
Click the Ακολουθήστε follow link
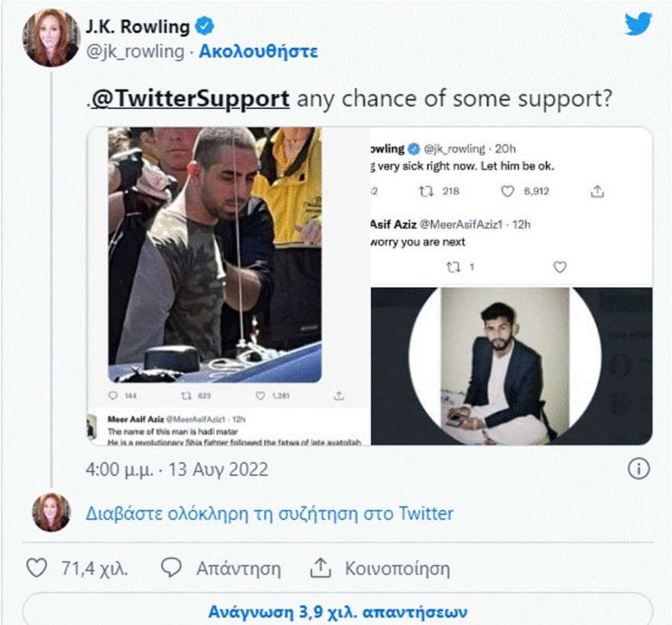click(x=258, y=52)
